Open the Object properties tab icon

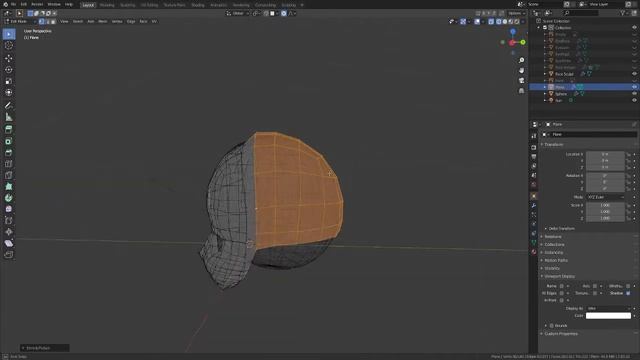(x=534, y=196)
